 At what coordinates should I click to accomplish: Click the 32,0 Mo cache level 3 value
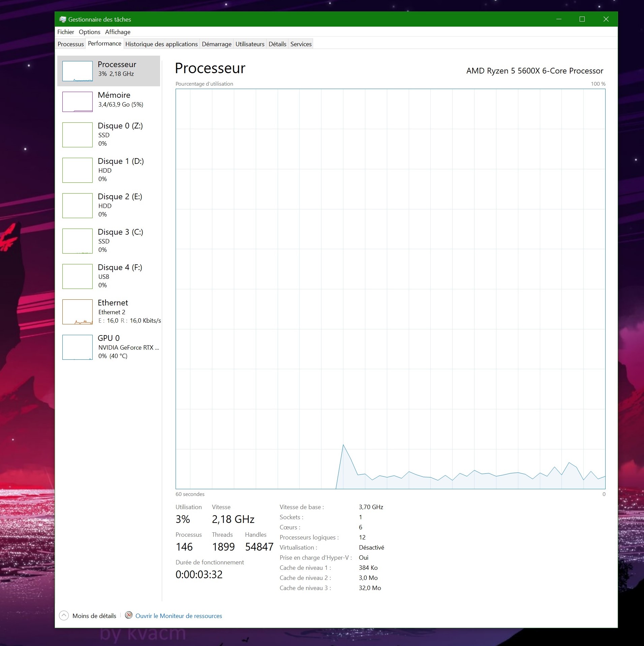370,588
